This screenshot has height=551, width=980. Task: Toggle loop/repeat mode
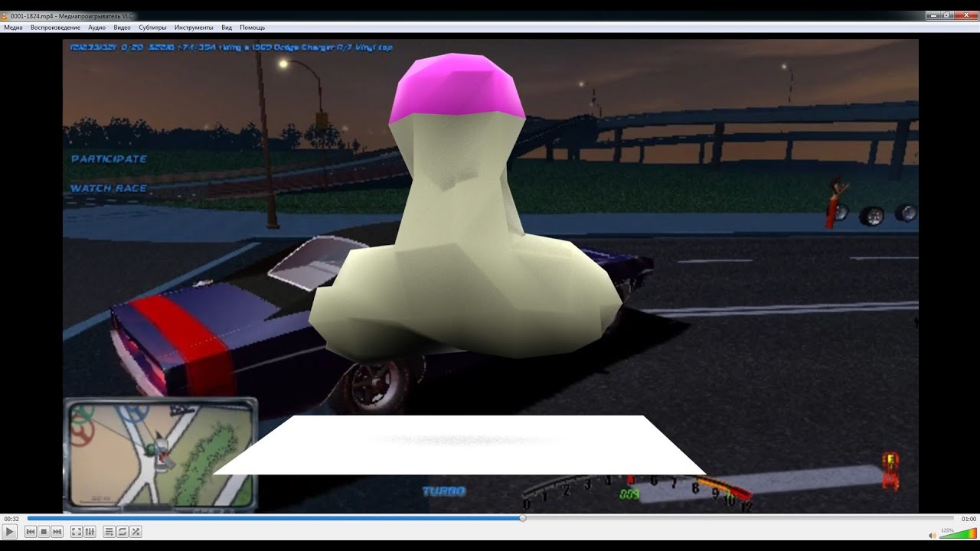[x=122, y=532]
